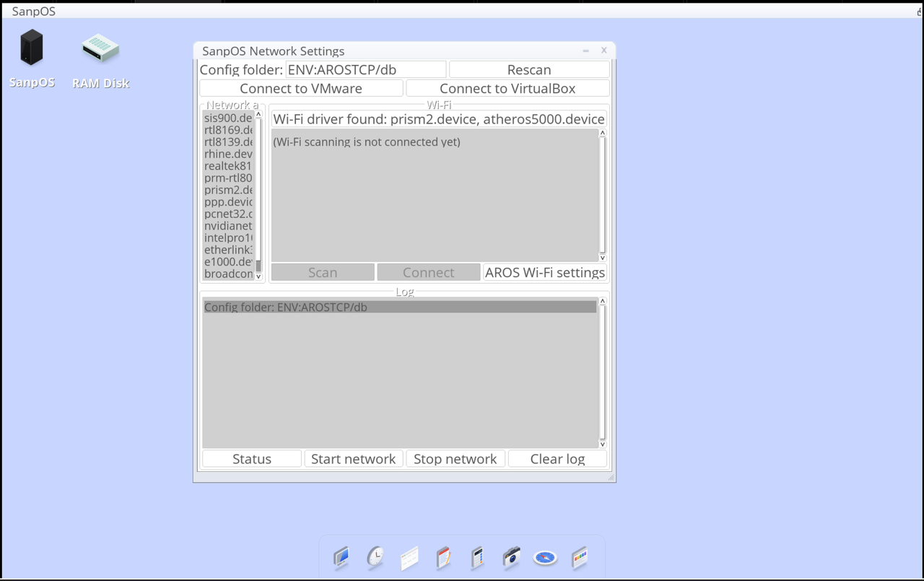This screenshot has height=581, width=924.
Task: Clear the log
Action: click(557, 458)
